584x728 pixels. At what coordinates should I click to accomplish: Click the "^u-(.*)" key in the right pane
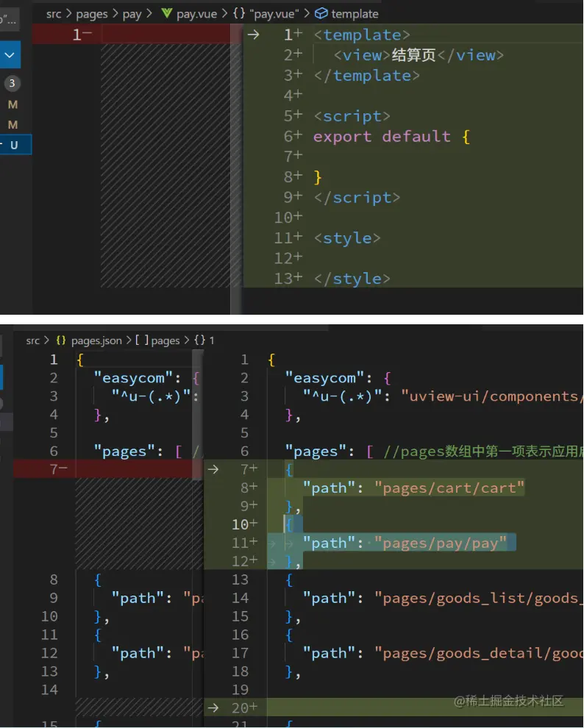click(343, 396)
